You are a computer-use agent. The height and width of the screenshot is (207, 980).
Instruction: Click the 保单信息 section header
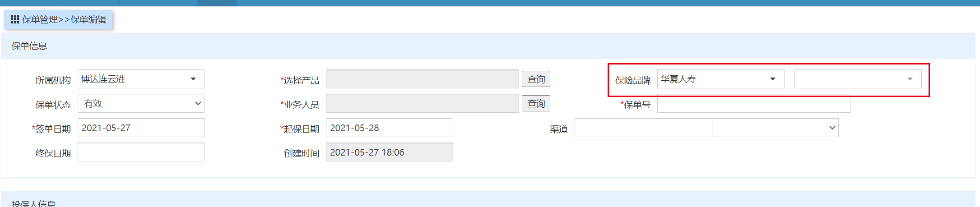29,46
